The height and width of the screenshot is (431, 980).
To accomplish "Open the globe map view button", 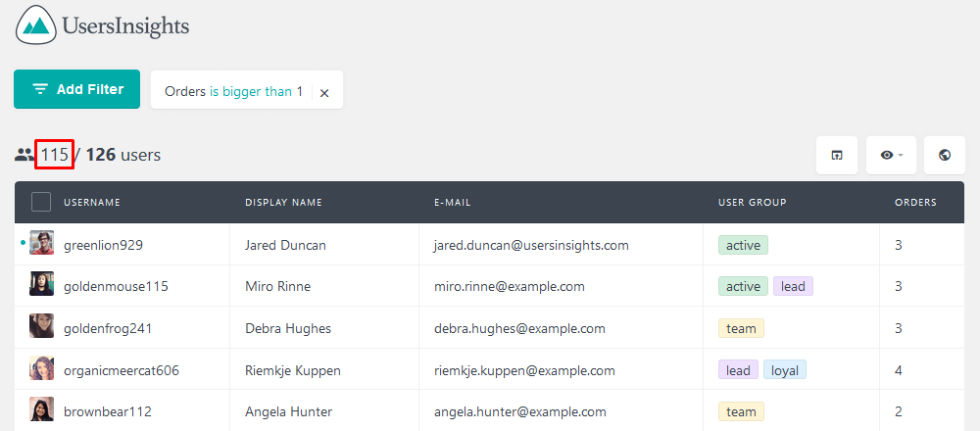I will click(x=945, y=155).
